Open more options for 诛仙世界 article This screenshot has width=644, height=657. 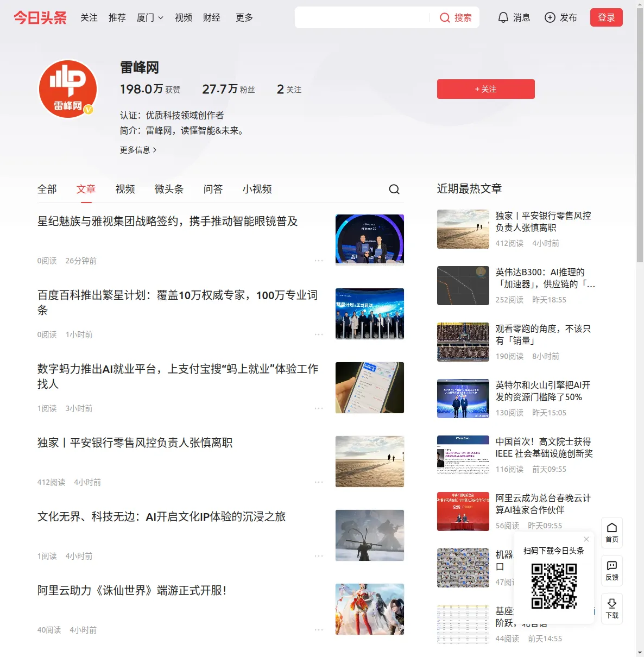click(x=319, y=630)
